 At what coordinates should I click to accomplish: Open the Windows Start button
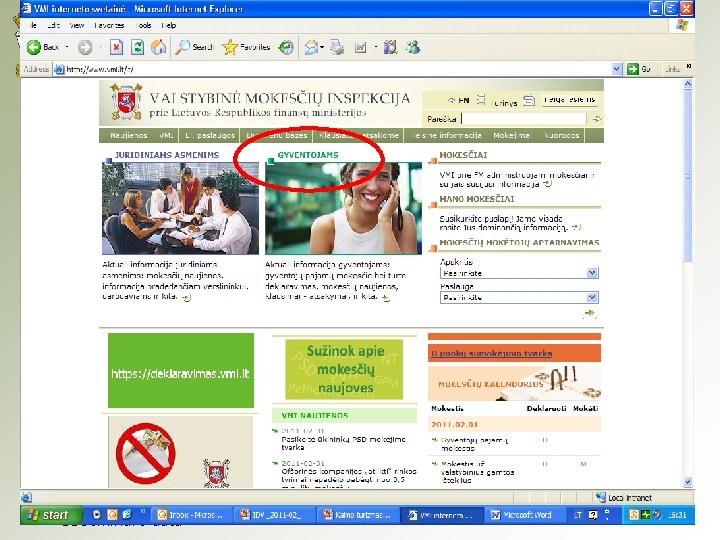pos(51,515)
